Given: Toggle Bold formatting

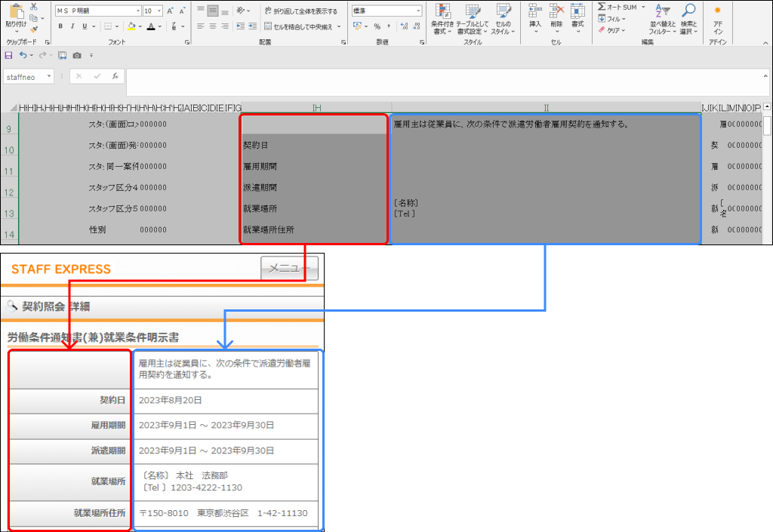Looking at the screenshot, I should pos(60,26).
